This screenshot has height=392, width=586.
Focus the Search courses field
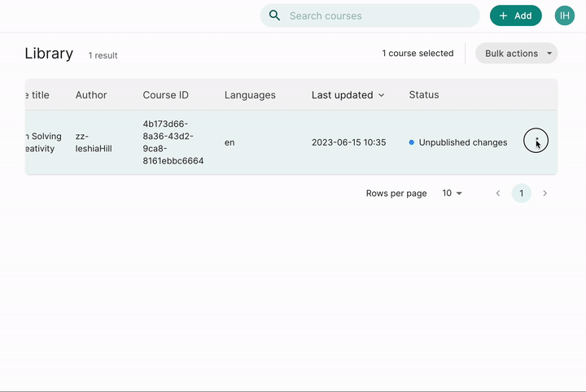tap(370, 15)
